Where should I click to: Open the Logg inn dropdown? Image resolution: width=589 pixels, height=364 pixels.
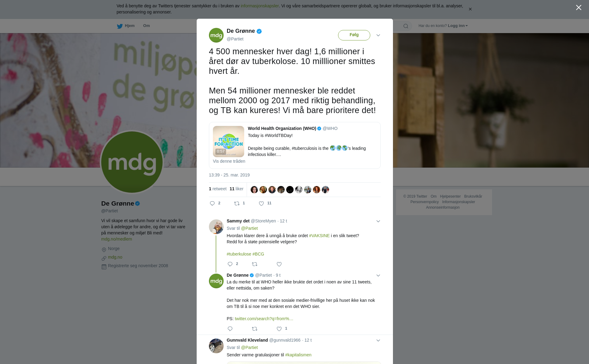(458, 26)
